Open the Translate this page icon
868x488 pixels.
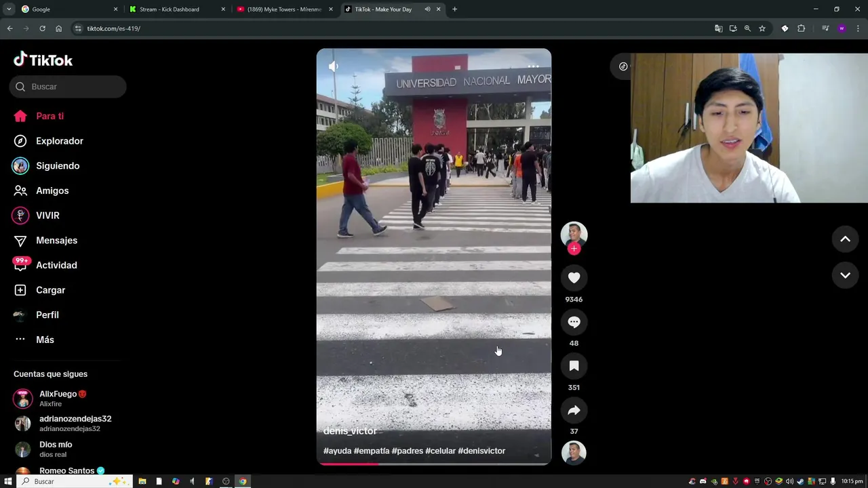718,28
